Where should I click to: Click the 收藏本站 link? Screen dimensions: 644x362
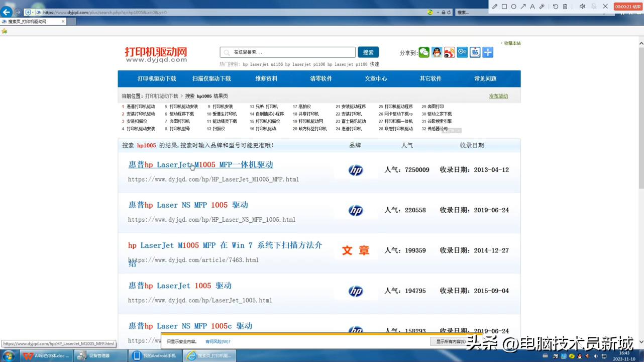512,43
